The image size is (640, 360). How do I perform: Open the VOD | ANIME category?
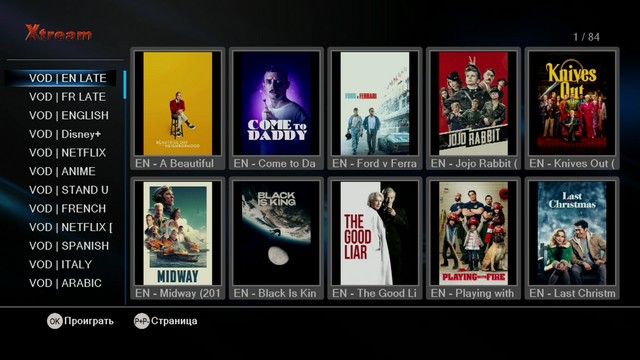62,171
